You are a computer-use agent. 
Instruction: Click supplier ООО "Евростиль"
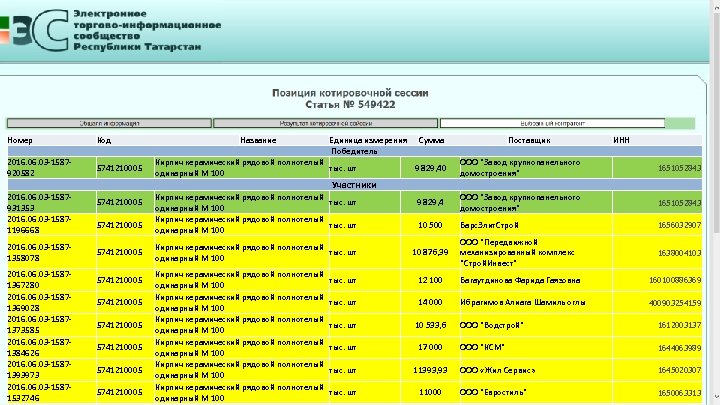493,393
